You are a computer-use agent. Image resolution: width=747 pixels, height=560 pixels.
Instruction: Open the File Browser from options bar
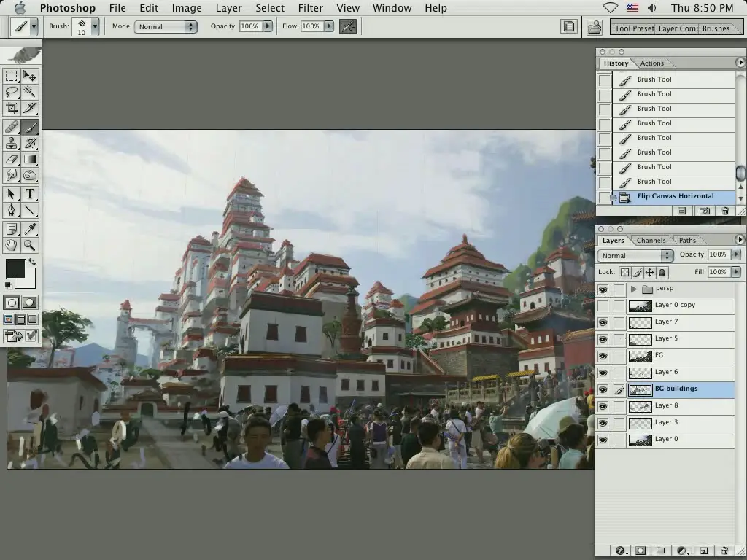[594, 27]
